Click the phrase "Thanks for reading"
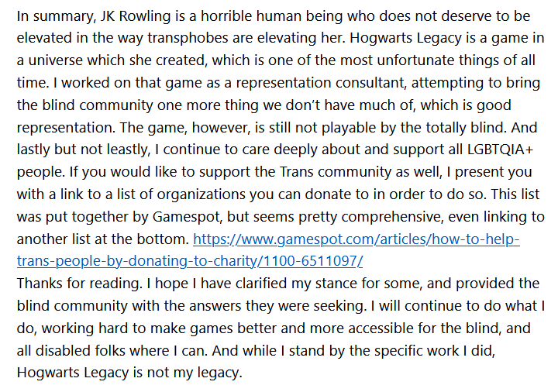The image size is (558, 392). (x=78, y=284)
